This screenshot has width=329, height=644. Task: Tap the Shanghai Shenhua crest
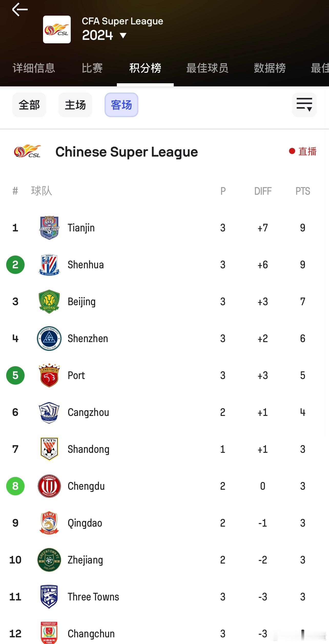click(x=49, y=265)
